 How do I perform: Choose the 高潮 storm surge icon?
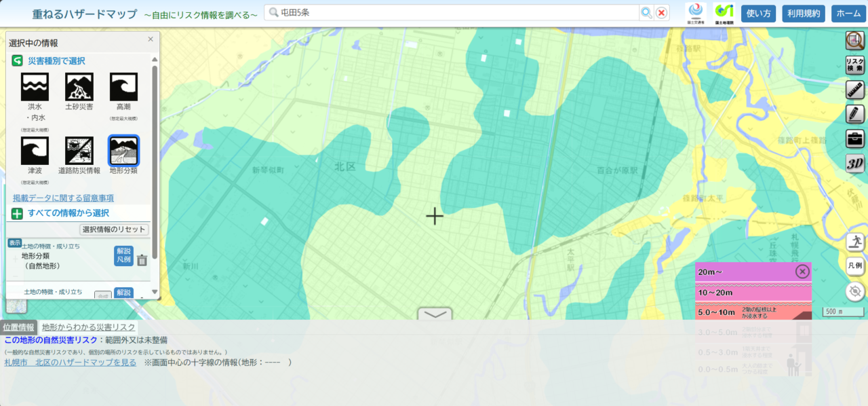click(123, 87)
